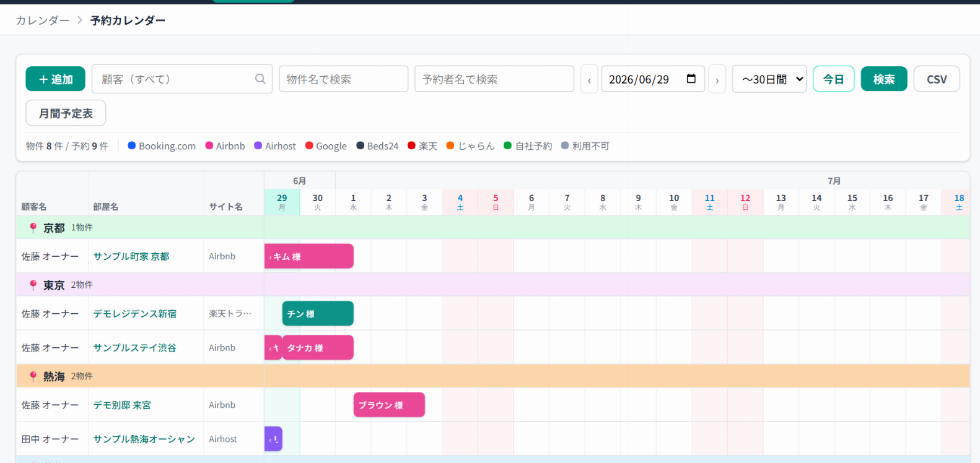Click the 物件 8 件 / 予約 9 件 summary
The height and width of the screenshot is (463, 980).
(x=67, y=146)
